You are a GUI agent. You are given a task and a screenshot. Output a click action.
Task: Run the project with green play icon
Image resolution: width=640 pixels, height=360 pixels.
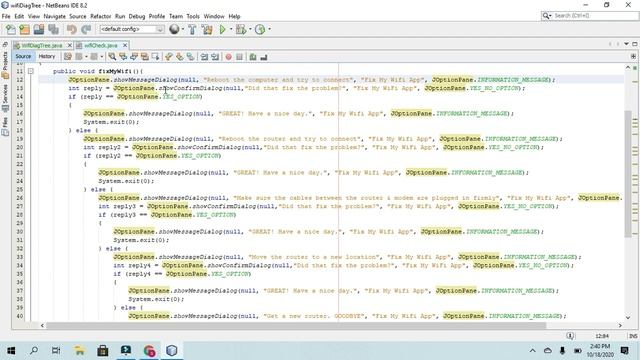point(222,29)
